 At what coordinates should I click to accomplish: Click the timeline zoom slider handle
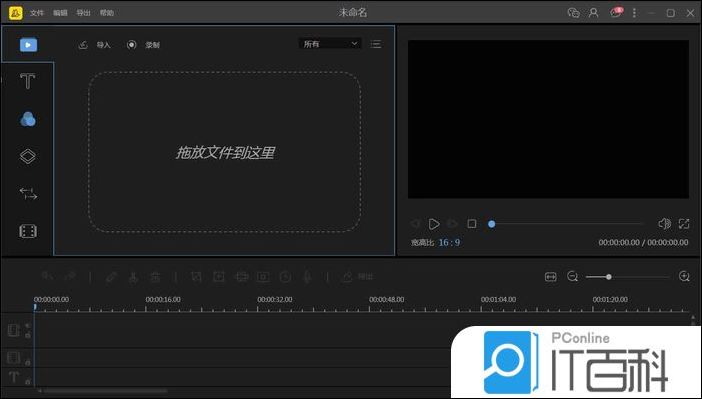(x=608, y=277)
